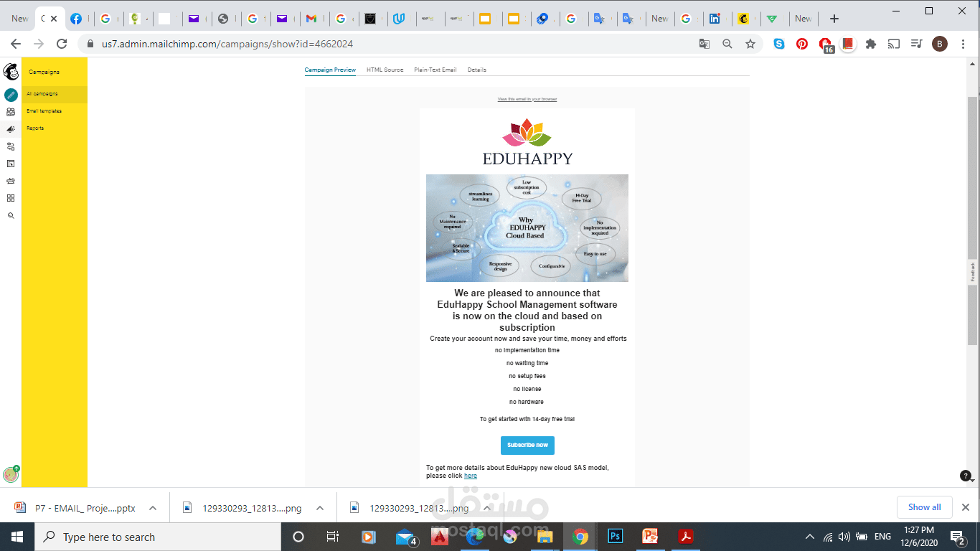Select All campaigns in the sidebar
This screenshot has height=551, width=980.
tap(55, 94)
